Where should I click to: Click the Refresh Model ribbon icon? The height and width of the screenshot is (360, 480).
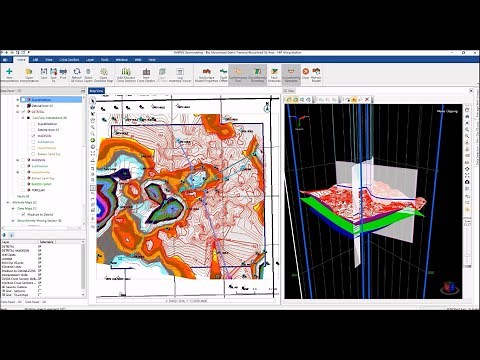tap(316, 71)
